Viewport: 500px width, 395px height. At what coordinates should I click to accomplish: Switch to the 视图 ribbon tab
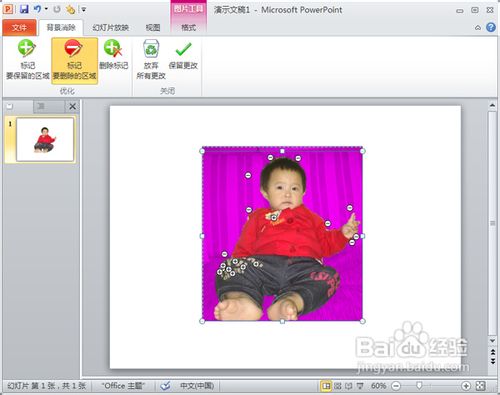(x=153, y=28)
